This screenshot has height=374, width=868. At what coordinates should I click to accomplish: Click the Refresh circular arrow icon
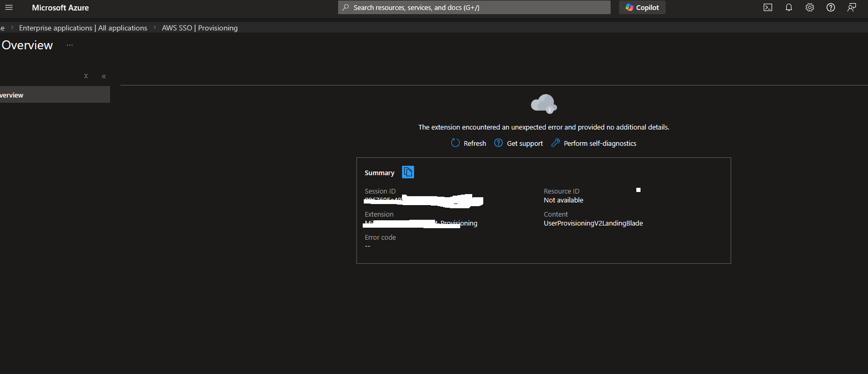pos(455,143)
